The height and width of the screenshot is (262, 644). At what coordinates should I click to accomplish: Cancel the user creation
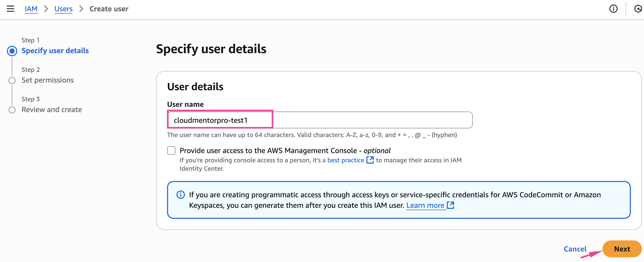[575, 249]
